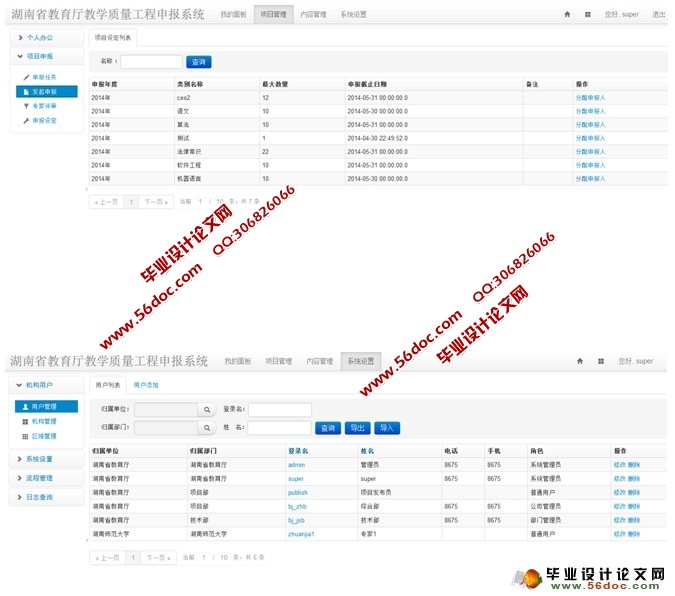
Task: Expand 日志查询 sidebar section
Action: [46, 497]
